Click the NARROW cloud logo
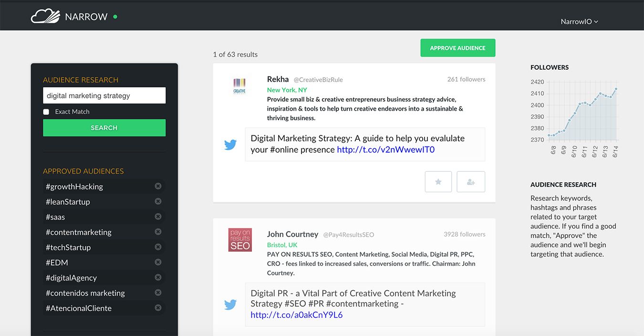This screenshot has width=644, height=336. (x=45, y=15)
